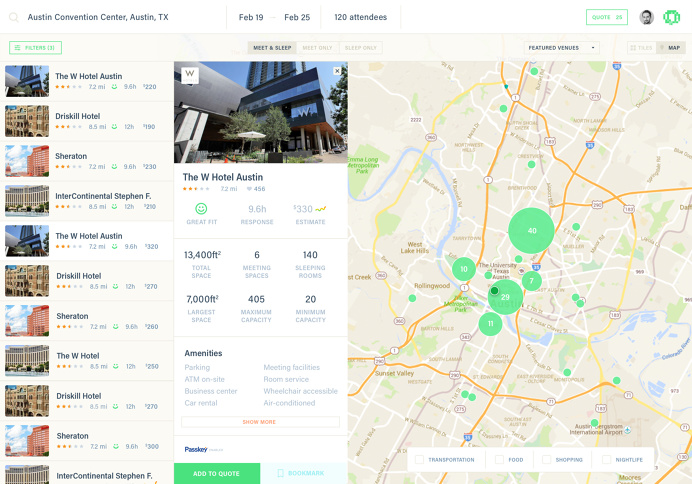Expand amenities with Show More

pos(260,422)
